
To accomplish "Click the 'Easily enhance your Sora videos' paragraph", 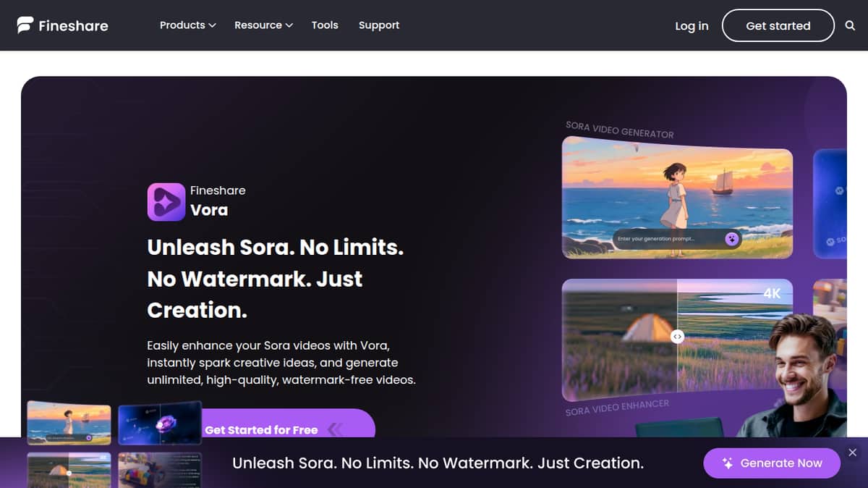I will coord(281,363).
